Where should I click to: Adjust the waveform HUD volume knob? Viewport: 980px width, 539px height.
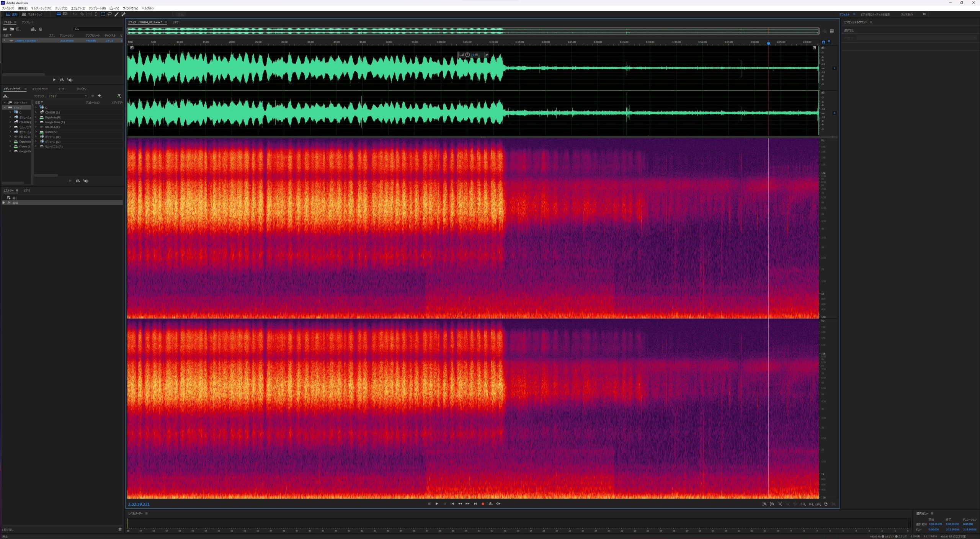click(467, 55)
